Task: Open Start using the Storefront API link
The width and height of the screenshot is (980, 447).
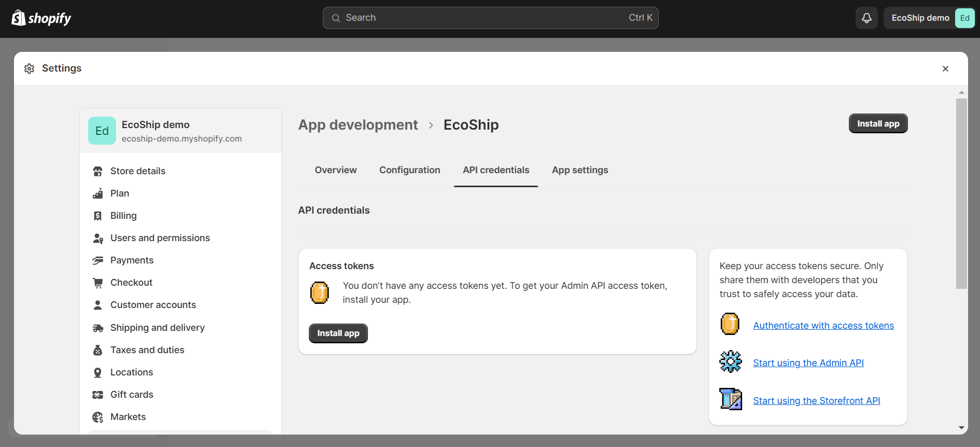Action: point(816,401)
